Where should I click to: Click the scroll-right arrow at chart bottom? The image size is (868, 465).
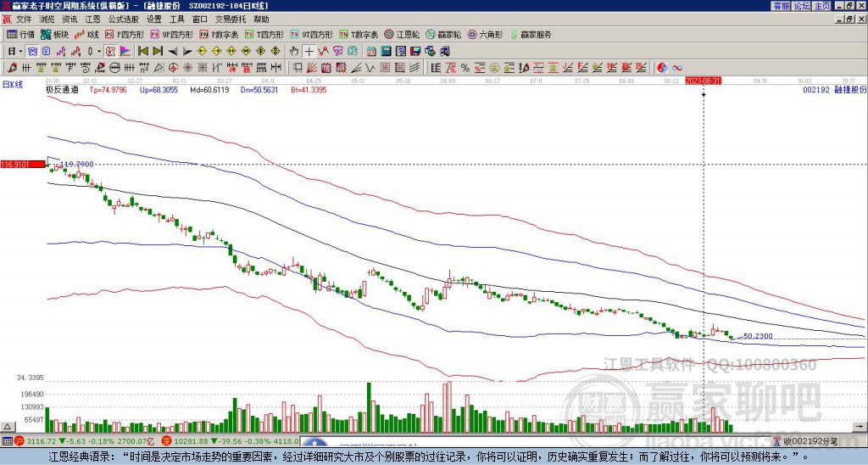pos(860,427)
